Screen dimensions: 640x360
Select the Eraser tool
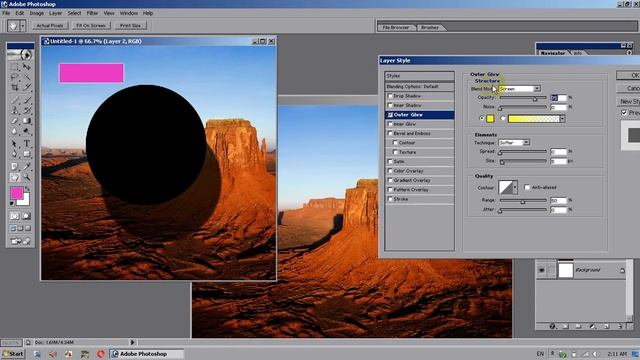pos(14,121)
